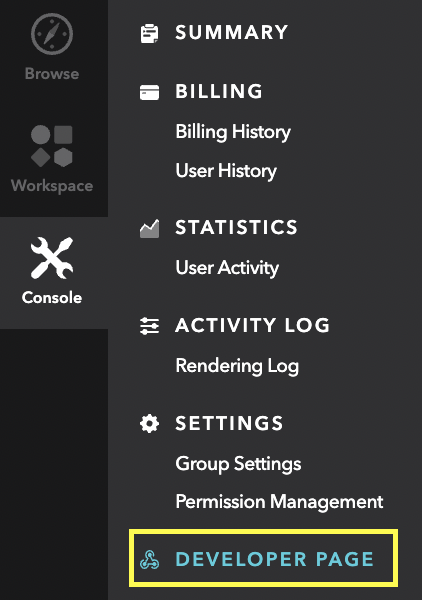Viewport: 422px width, 600px height.
Task: Click the Billing credit card icon
Action: click(x=149, y=92)
